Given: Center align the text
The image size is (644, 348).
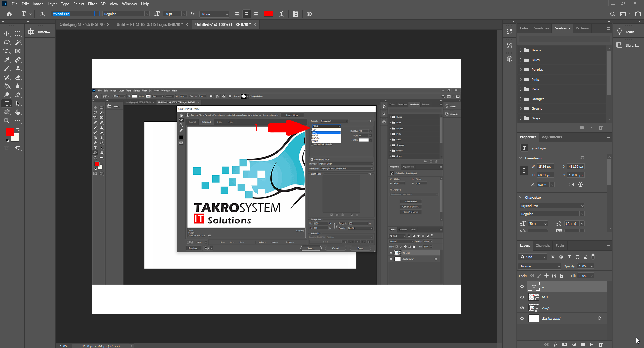Looking at the screenshot, I should (247, 14).
